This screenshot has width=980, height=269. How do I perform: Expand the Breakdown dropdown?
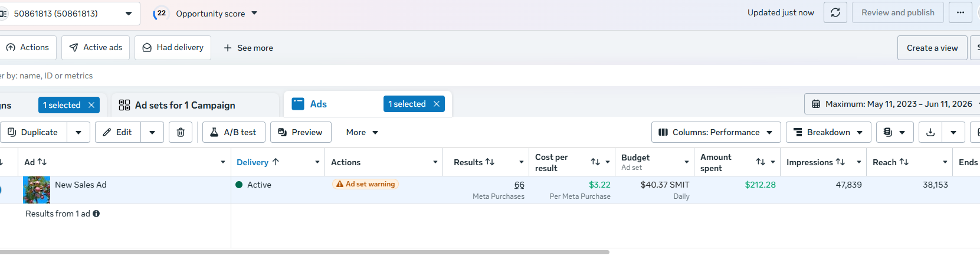coord(828,132)
